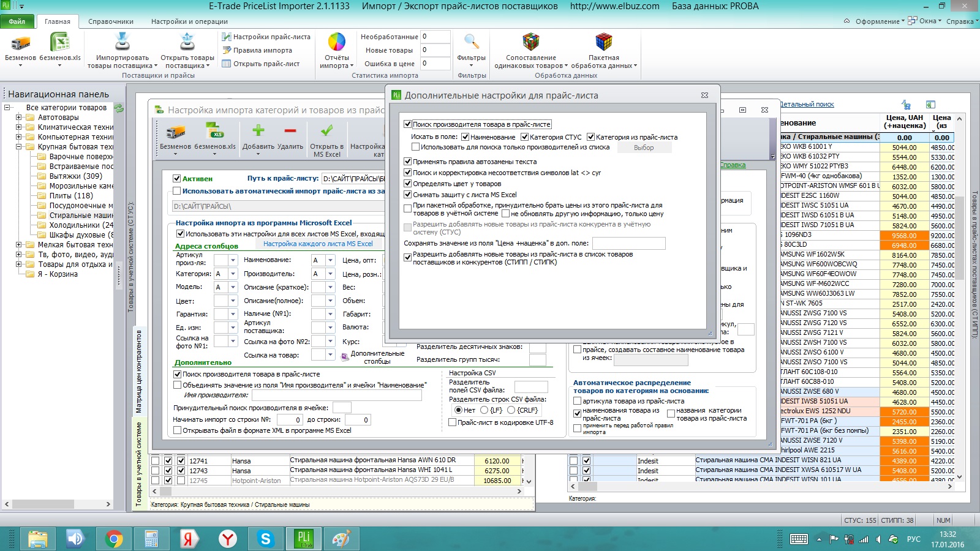Toggle the Активен checkbox

pos(176,178)
